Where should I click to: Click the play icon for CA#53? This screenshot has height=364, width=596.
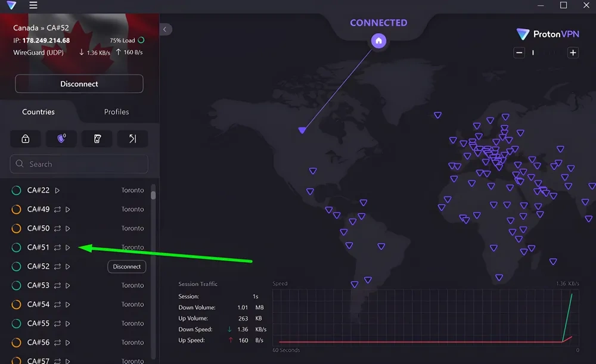coord(68,285)
